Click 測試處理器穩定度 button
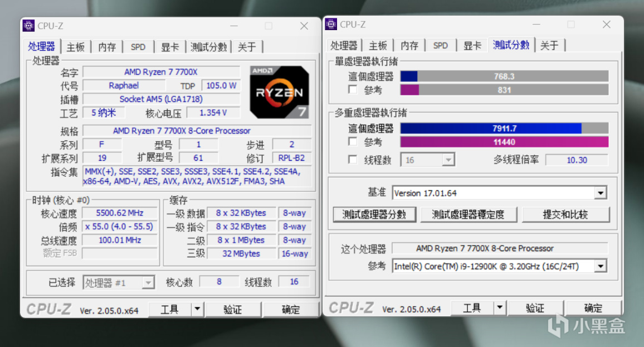This screenshot has height=347, width=644. click(468, 214)
